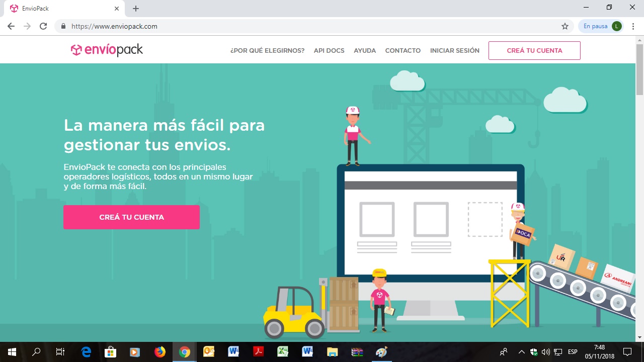The width and height of the screenshot is (644, 362).
Task: Open WinRAR from the taskbar
Action: tap(357, 352)
